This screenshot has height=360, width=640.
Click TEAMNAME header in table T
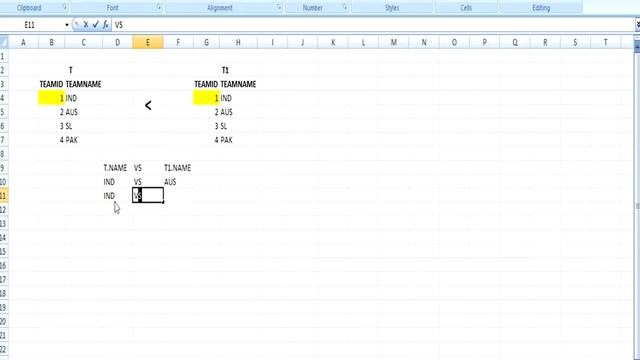(x=83, y=84)
